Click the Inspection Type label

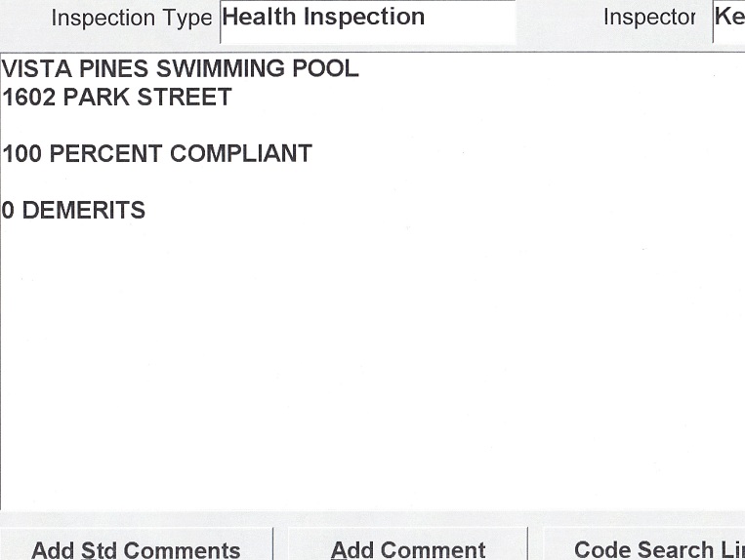pyautogui.click(x=131, y=19)
